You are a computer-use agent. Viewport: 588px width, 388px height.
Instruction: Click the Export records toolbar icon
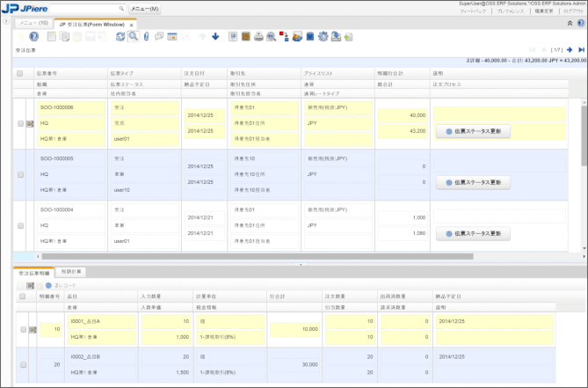tap(336, 36)
